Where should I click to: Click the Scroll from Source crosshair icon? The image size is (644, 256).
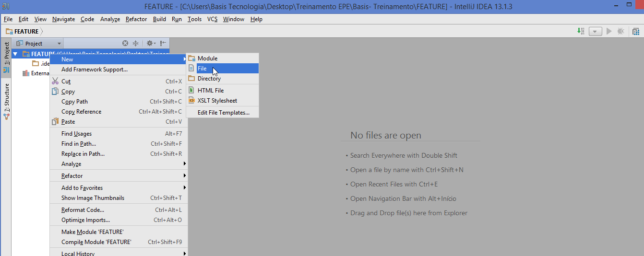coord(125,43)
